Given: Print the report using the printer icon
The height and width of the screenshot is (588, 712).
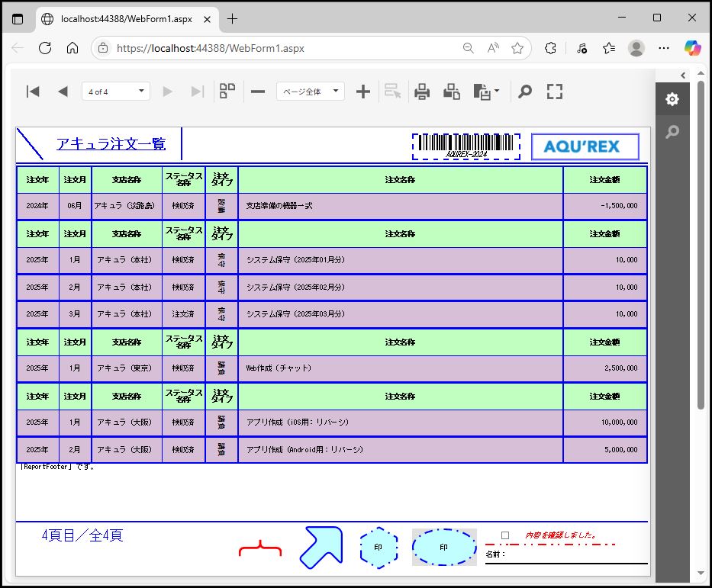Looking at the screenshot, I should click(x=422, y=92).
